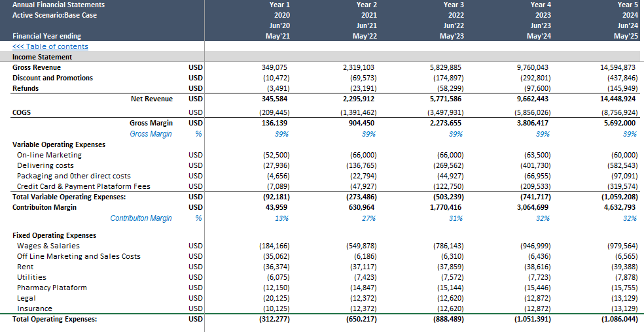Click the Annual Financial Statements title
The image size is (644, 332).
coord(58,5)
